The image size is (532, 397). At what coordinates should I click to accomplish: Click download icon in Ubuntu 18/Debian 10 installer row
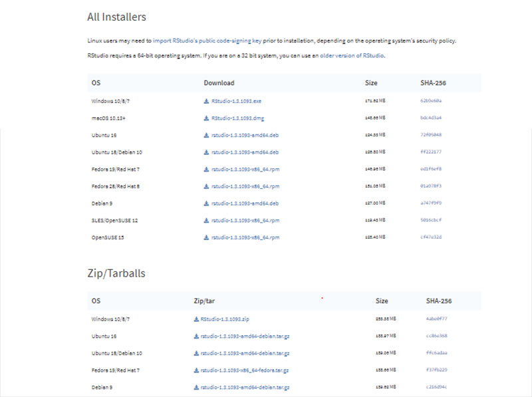[206, 152]
